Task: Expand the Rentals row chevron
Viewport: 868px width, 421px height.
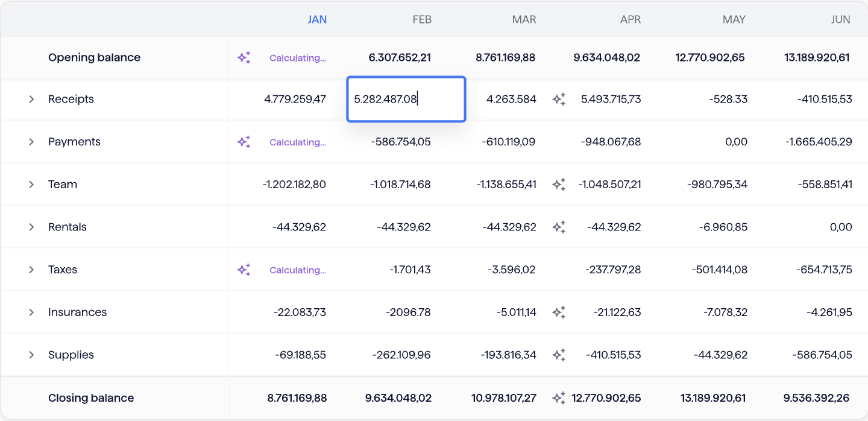Action: click(x=31, y=227)
